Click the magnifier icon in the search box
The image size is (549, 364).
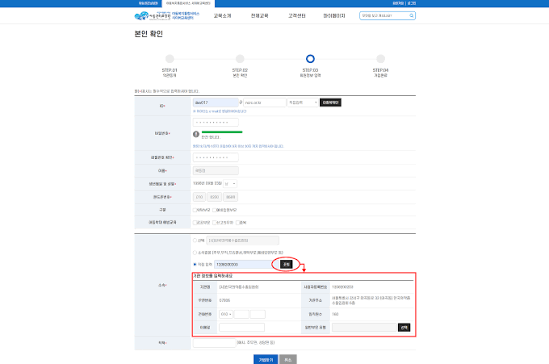point(411,16)
